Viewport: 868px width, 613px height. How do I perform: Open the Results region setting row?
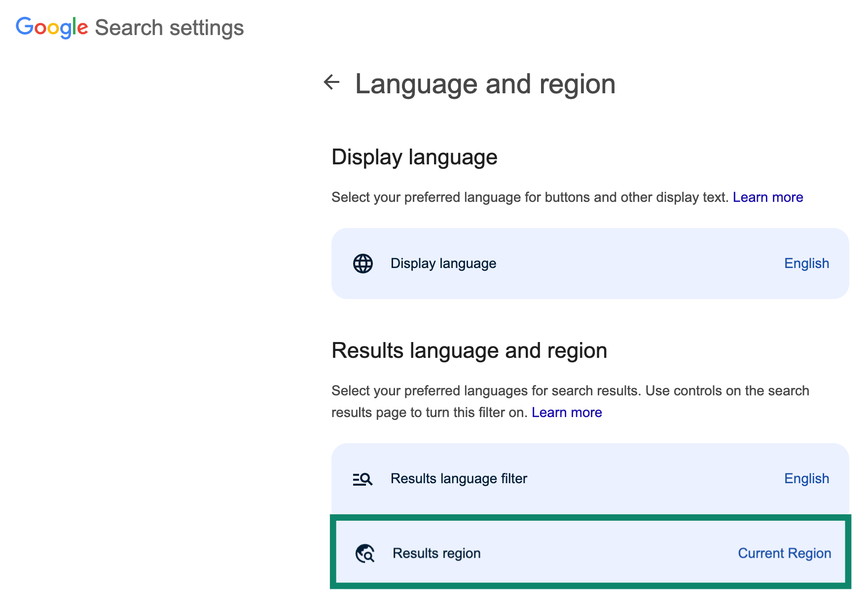590,553
